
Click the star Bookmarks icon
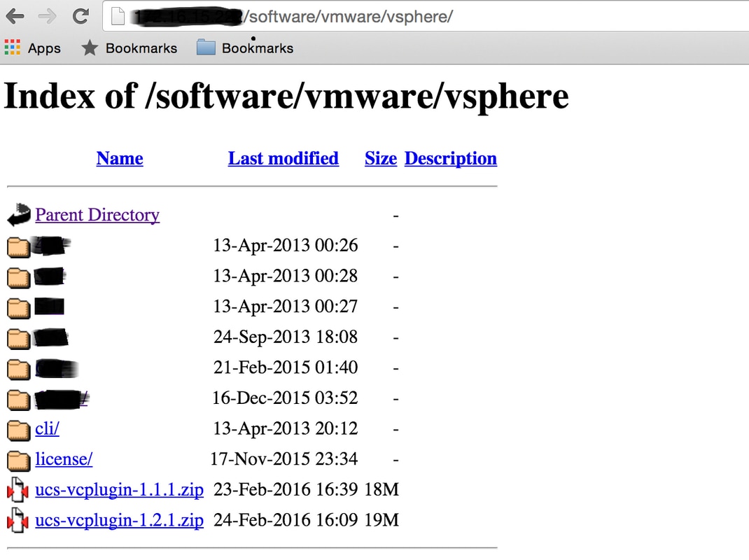90,48
